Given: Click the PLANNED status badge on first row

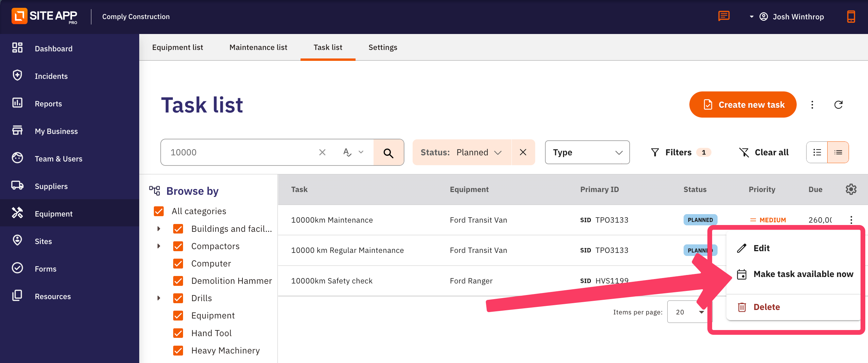Looking at the screenshot, I should [700, 220].
